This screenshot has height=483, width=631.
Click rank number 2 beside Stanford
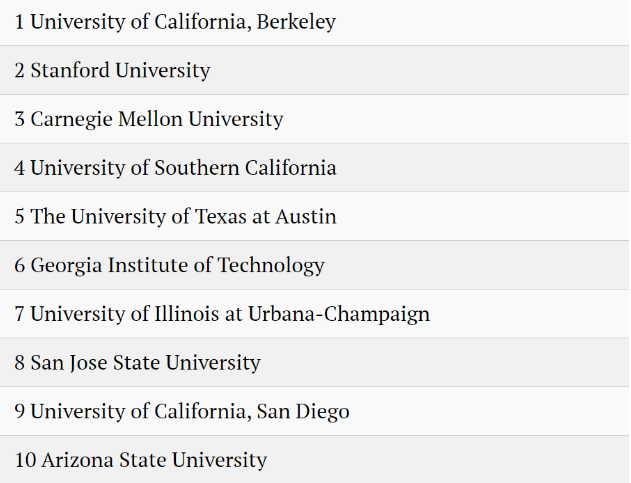pyautogui.click(x=20, y=71)
